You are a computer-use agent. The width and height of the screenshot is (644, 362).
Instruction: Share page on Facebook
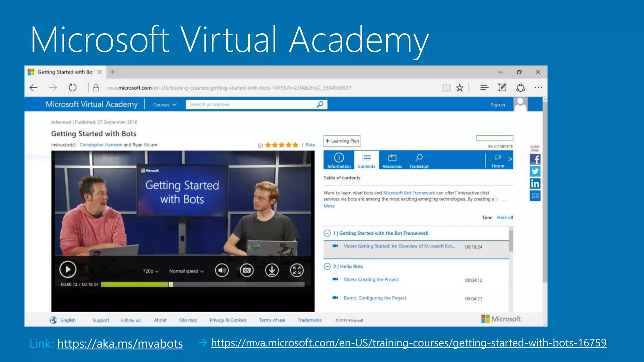click(535, 159)
